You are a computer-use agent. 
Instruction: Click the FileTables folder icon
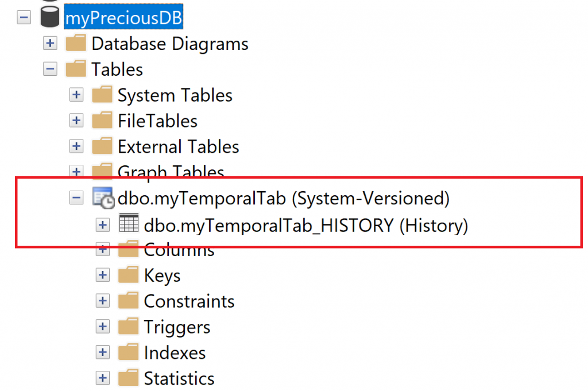pos(102,121)
